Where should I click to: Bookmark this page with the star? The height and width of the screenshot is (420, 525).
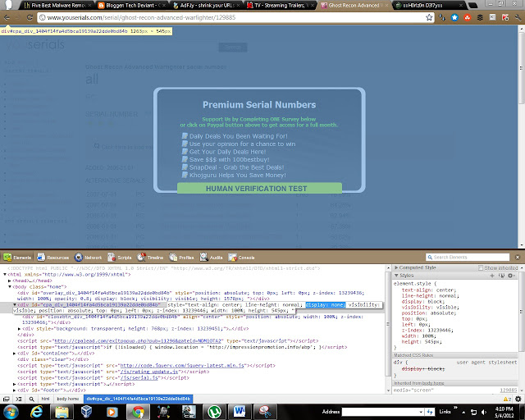click(x=429, y=17)
